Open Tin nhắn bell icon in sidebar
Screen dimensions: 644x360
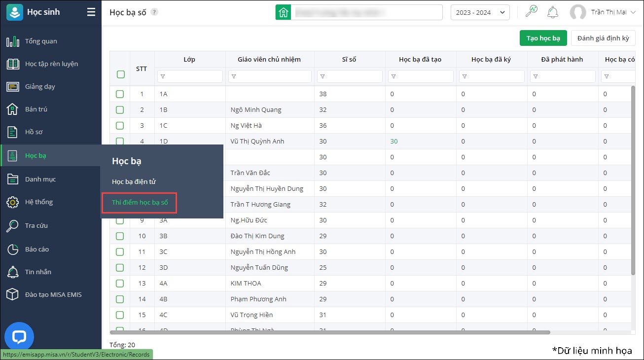13,272
